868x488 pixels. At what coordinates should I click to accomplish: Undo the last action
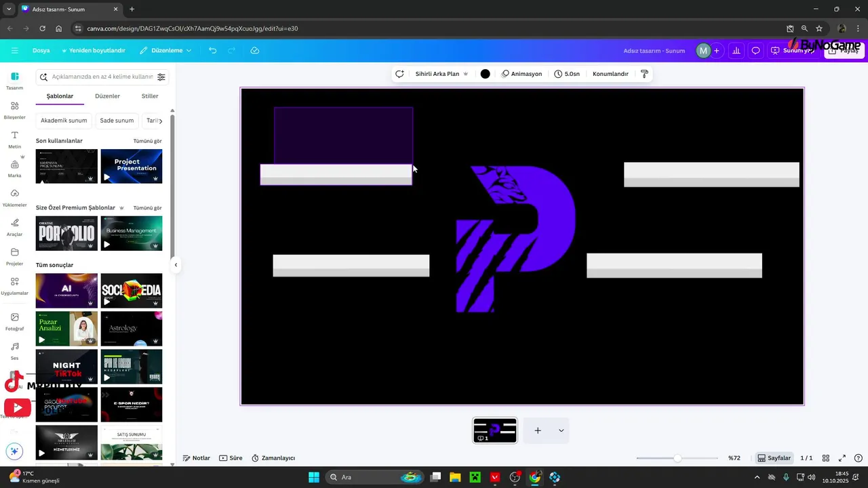(x=212, y=51)
